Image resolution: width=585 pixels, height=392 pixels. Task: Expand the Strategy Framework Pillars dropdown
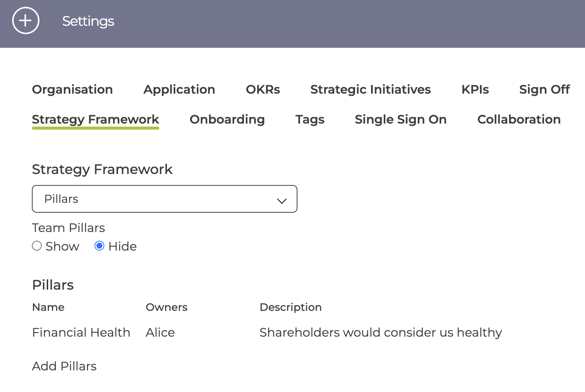pos(165,199)
